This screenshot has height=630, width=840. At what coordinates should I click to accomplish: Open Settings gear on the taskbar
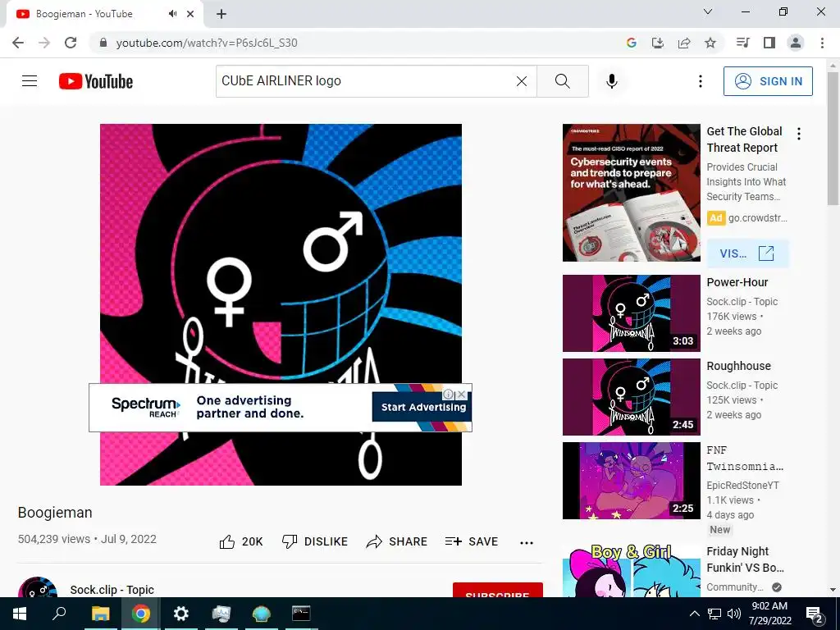pos(181,614)
